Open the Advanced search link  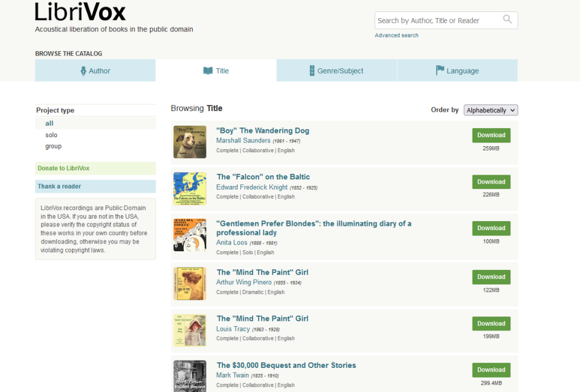coord(396,36)
